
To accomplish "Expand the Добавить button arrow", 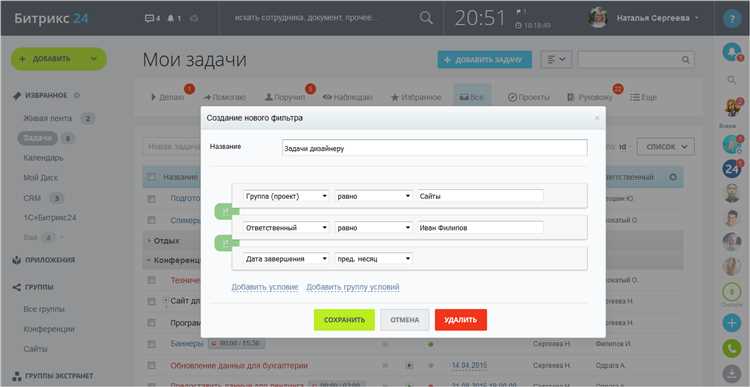I will pos(93,59).
